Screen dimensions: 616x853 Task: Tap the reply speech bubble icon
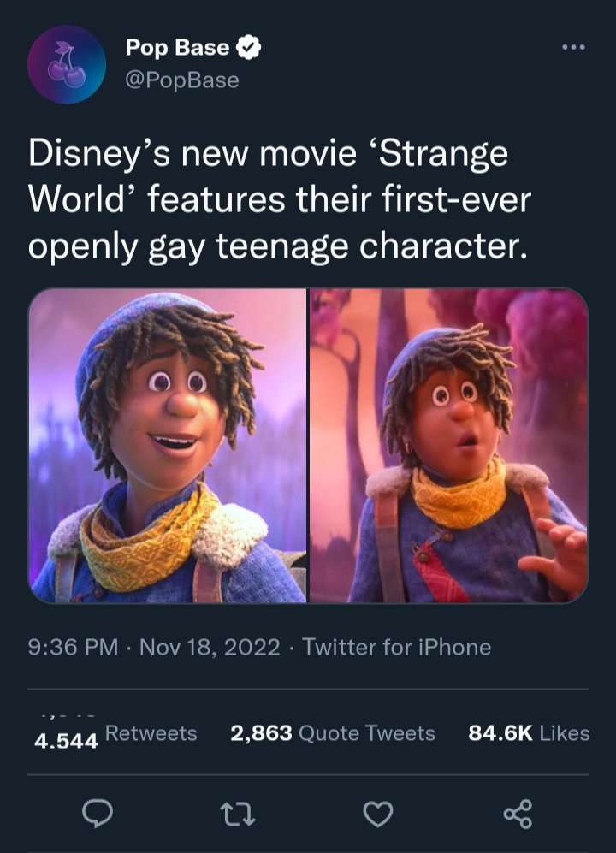tap(98, 814)
